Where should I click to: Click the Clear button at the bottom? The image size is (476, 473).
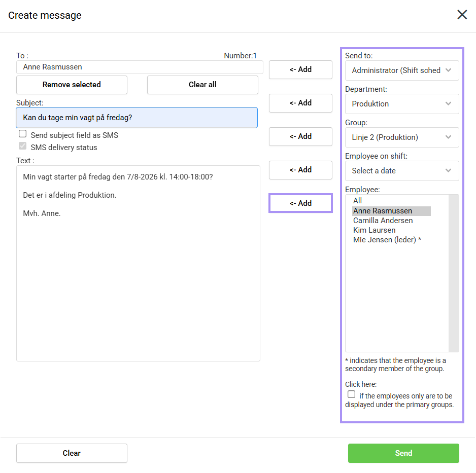click(72, 453)
